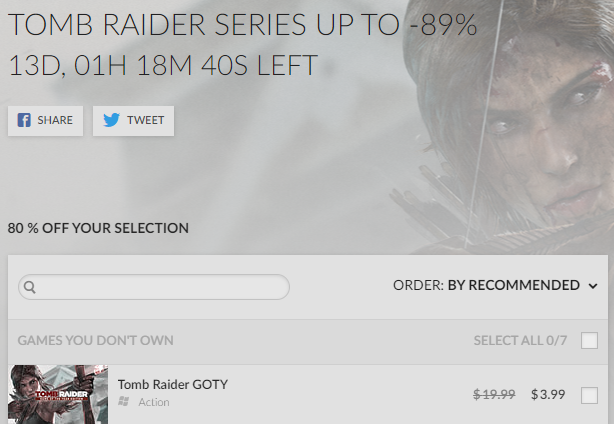Click the Windows platform icon under Tomb Raider GOTY
This screenshot has width=614, height=424.
[x=124, y=401]
